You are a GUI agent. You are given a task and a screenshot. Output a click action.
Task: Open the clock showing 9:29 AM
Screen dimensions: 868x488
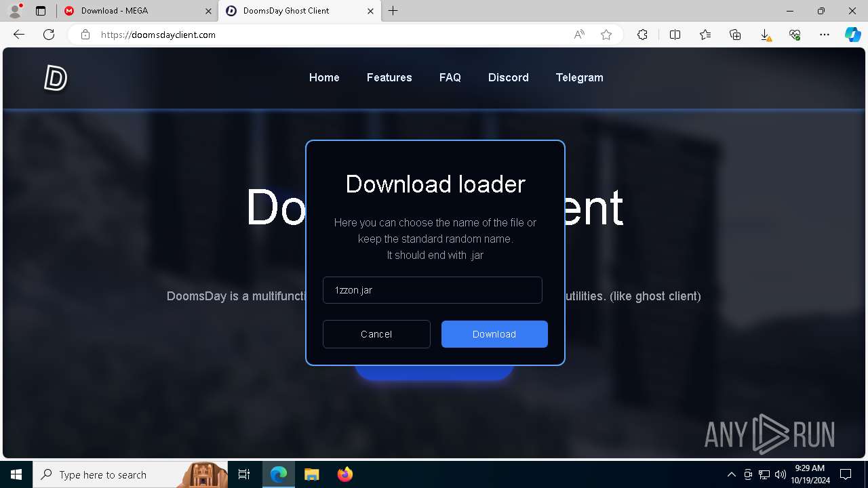pyautogui.click(x=810, y=474)
